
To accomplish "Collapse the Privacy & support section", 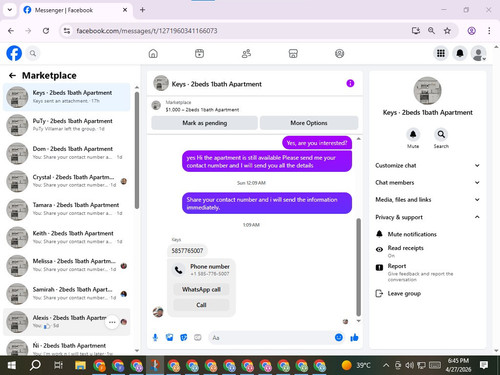I will pos(427,217).
